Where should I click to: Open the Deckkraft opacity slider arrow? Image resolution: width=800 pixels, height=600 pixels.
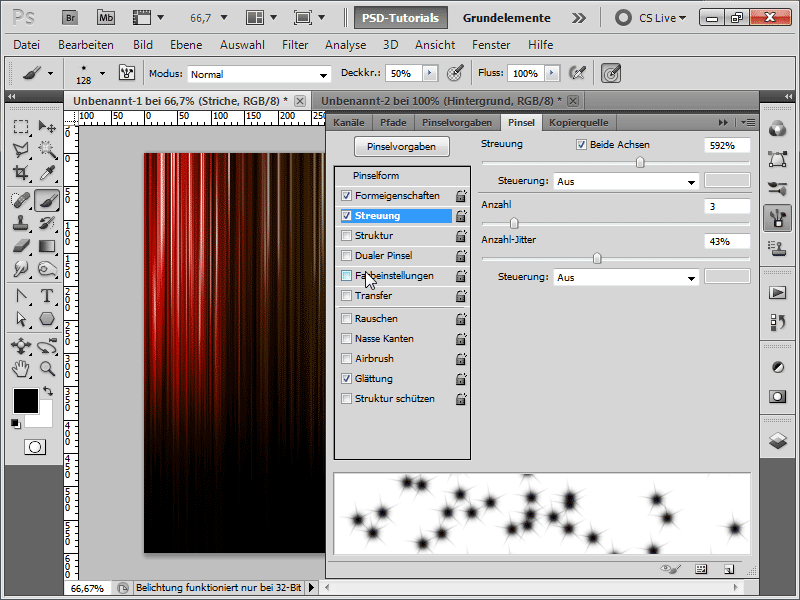[430, 73]
